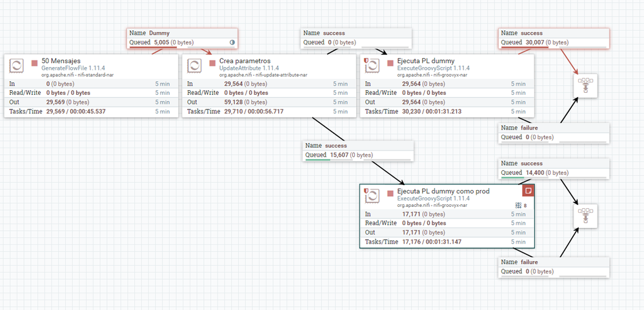Click the Ejecuta PL dummy processor icon

coord(372,66)
